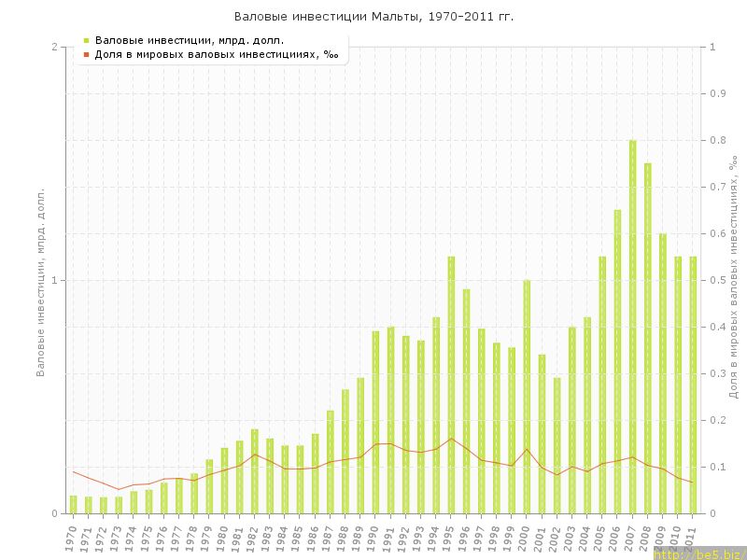The width and height of the screenshot is (747, 560).
Task: Click the orange line start point above 1970
Action: coord(74,471)
